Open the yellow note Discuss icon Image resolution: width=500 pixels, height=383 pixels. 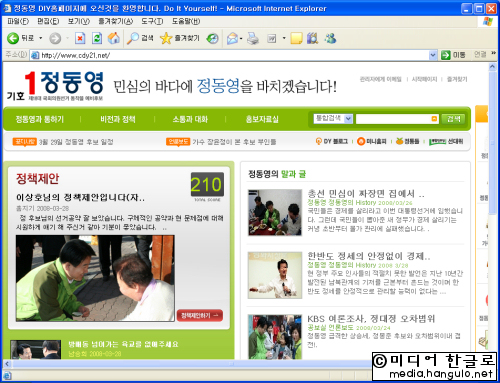[296, 38]
